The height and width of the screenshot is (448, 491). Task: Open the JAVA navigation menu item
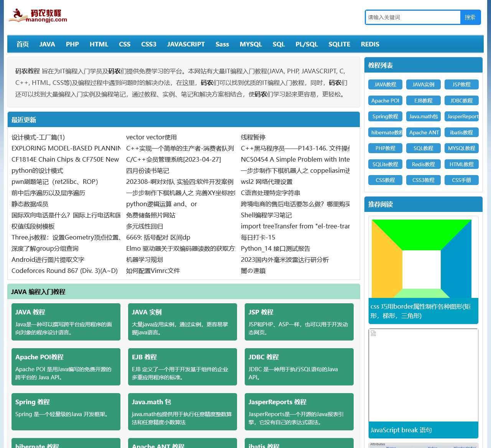(47, 44)
